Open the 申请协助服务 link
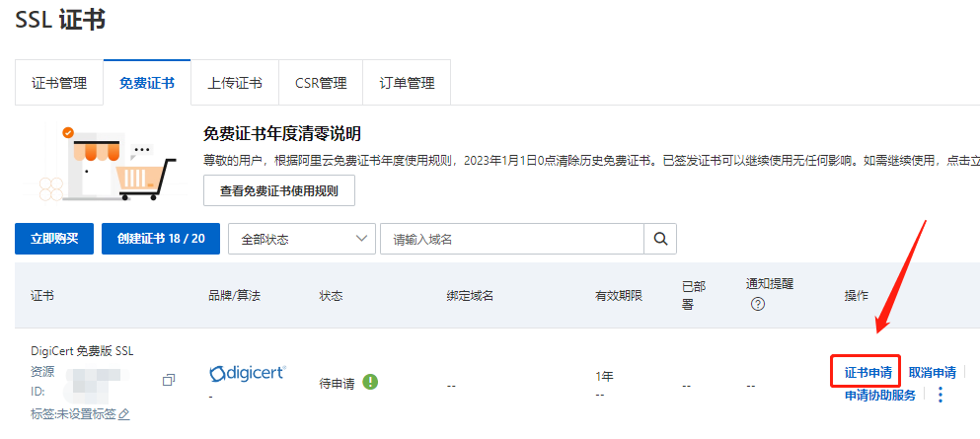The width and height of the screenshot is (980, 439). tap(879, 395)
